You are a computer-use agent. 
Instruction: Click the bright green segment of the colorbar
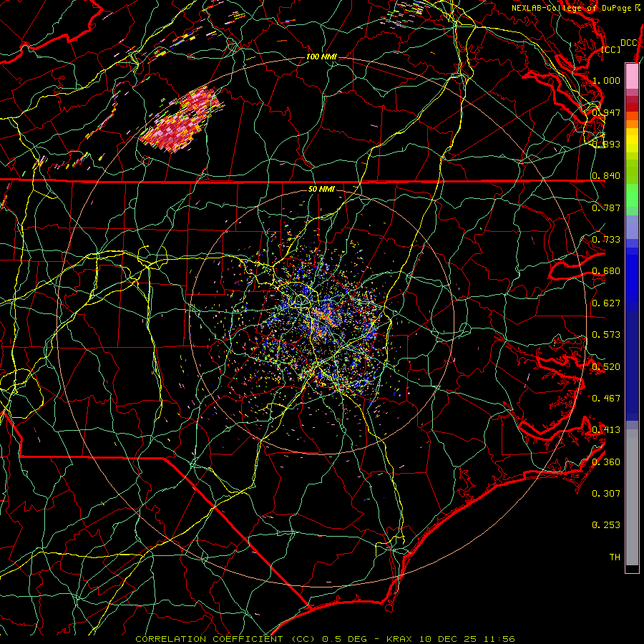[632, 196]
